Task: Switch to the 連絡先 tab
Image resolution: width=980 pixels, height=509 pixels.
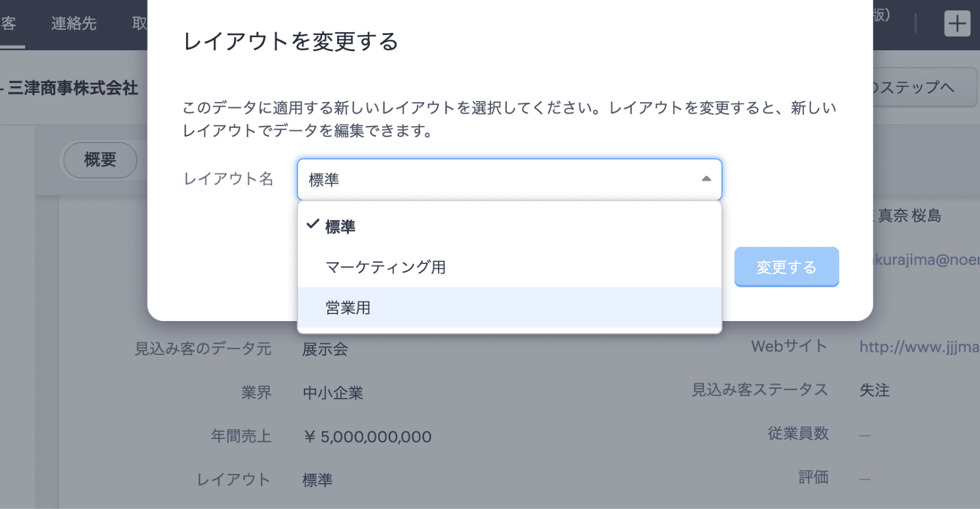Action: 73,23
